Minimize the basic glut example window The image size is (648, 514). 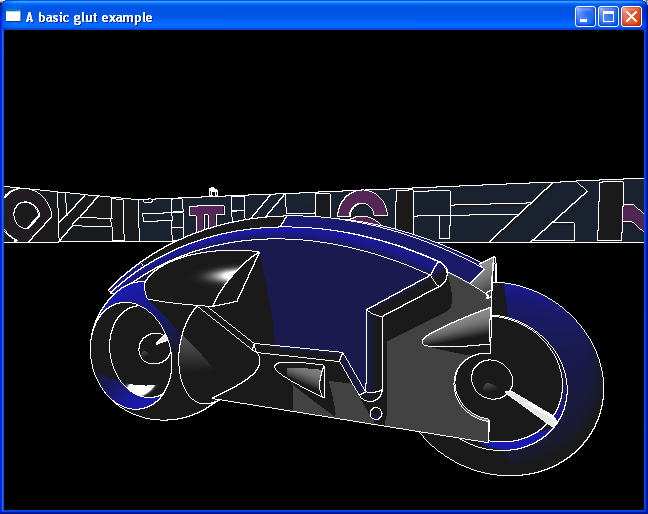point(585,17)
